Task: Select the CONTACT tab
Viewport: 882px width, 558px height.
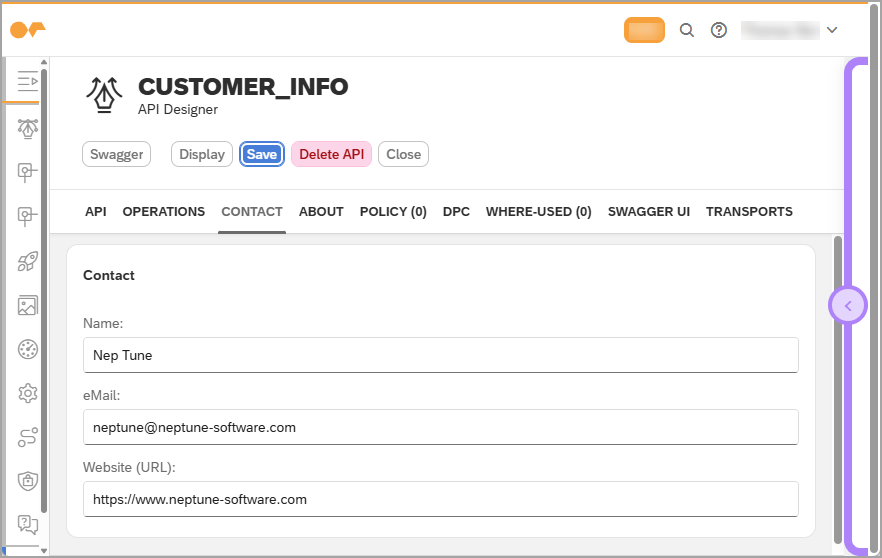Action: [x=252, y=212]
